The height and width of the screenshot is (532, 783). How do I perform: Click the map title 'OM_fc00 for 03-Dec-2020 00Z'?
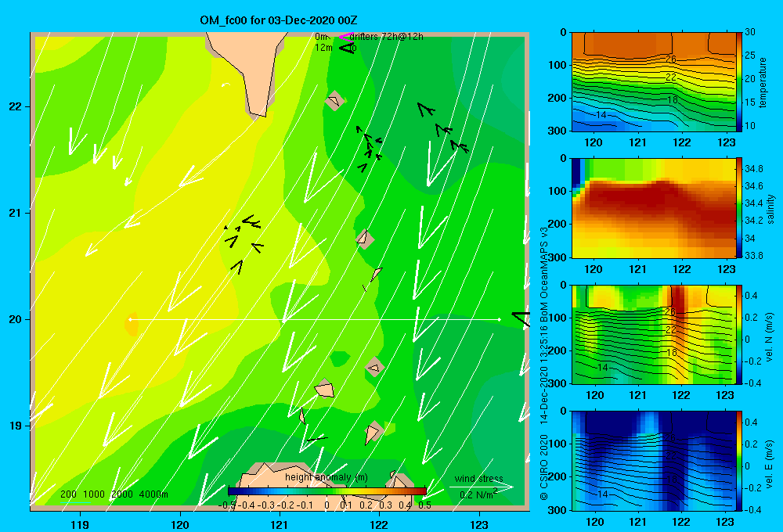click(x=279, y=20)
